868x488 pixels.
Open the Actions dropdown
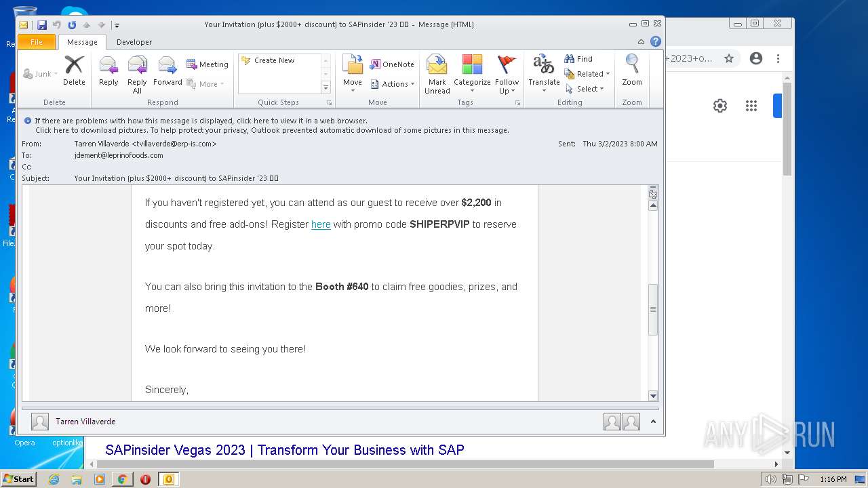tap(393, 84)
